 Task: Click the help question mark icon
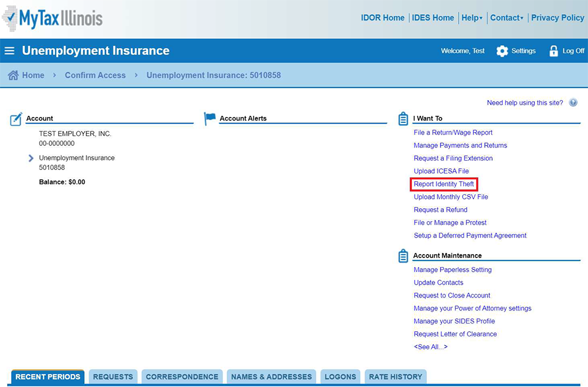tap(573, 103)
